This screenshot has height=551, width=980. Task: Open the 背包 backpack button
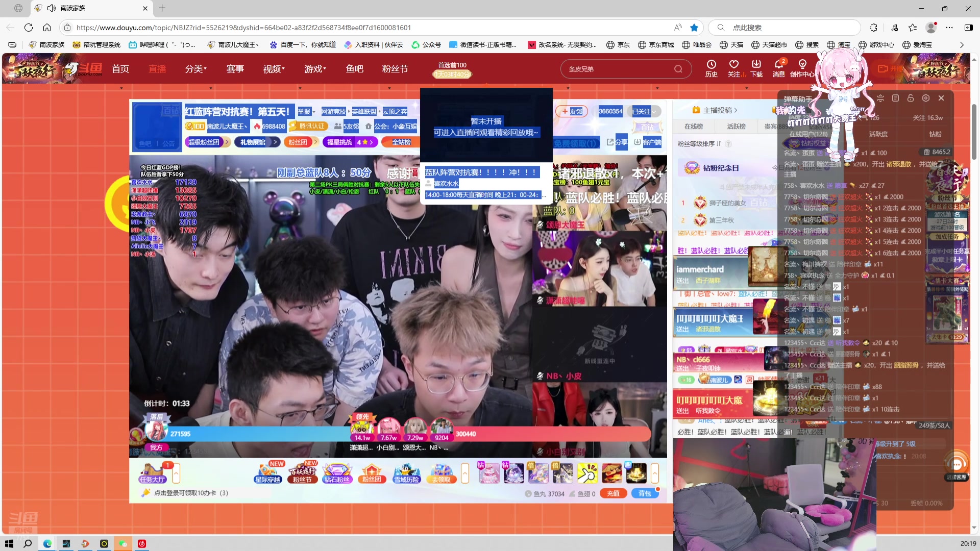pos(645,493)
